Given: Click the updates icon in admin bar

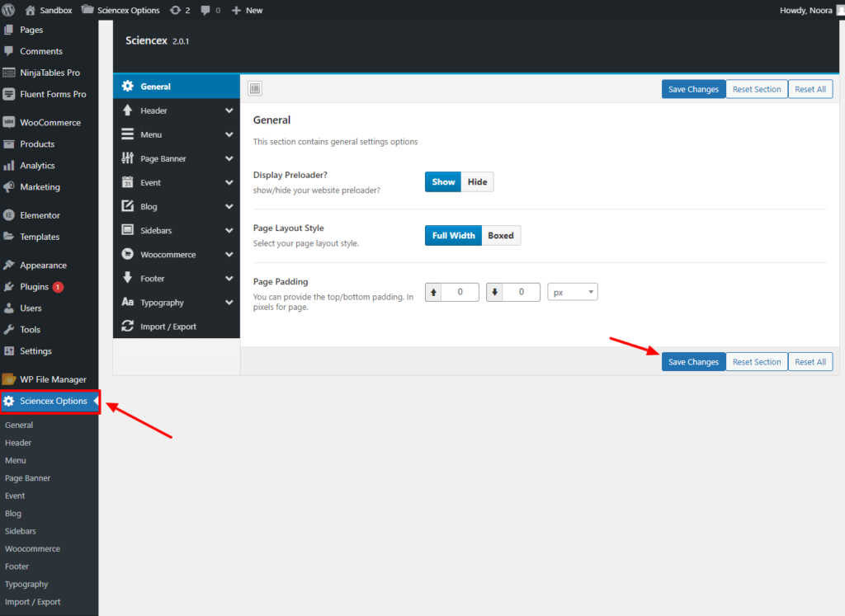Looking at the screenshot, I should coord(174,10).
